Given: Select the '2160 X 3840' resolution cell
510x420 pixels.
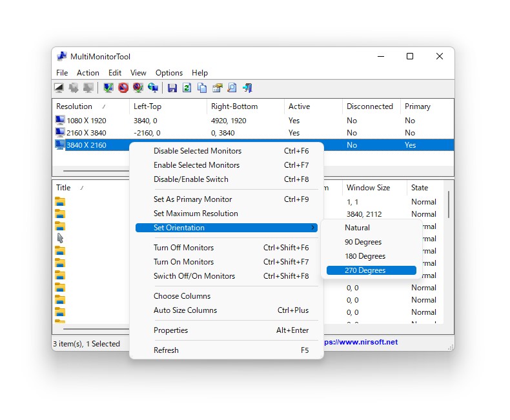Looking at the screenshot, I should (x=87, y=133).
